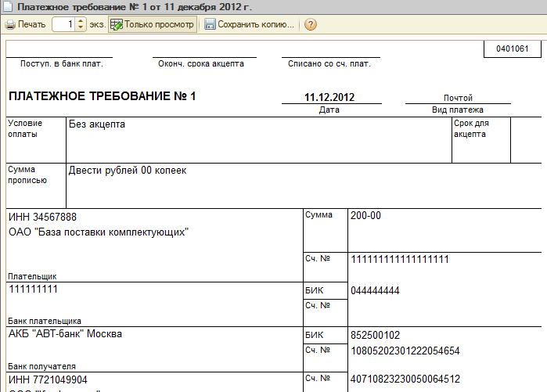Click the Почтой payment type cell
The width and height of the screenshot is (547, 392).
[x=458, y=98]
